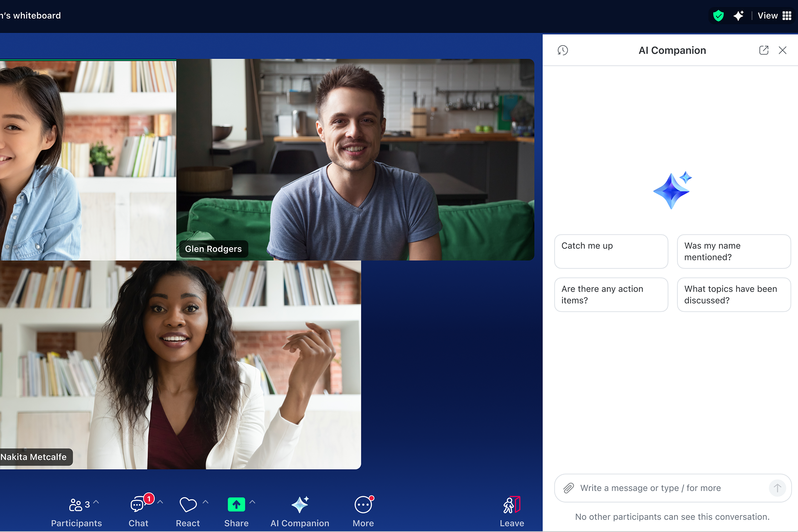Open the View menu

[768, 15]
